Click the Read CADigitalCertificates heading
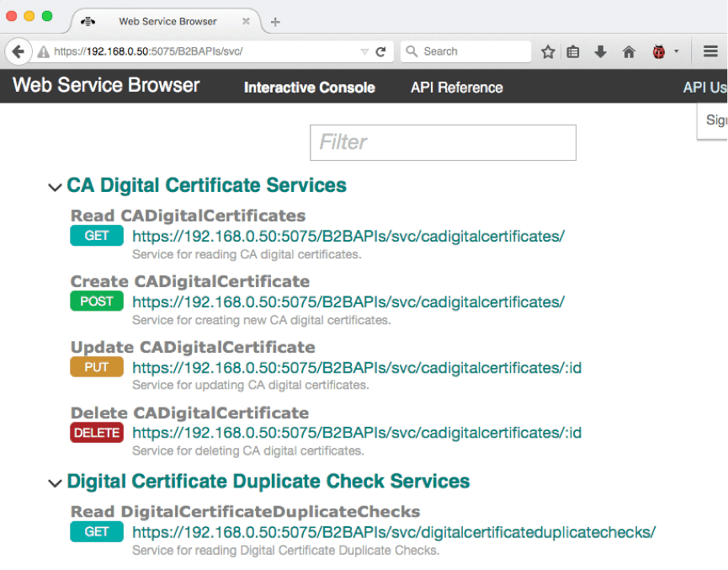 pos(188,216)
